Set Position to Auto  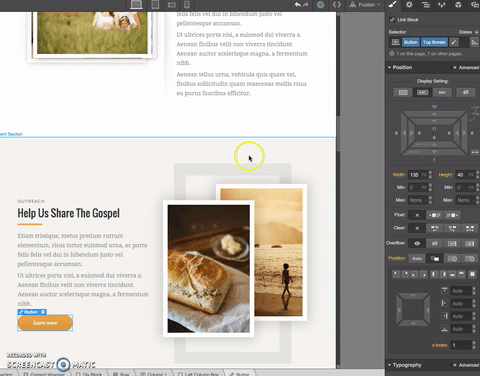pos(417,258)
